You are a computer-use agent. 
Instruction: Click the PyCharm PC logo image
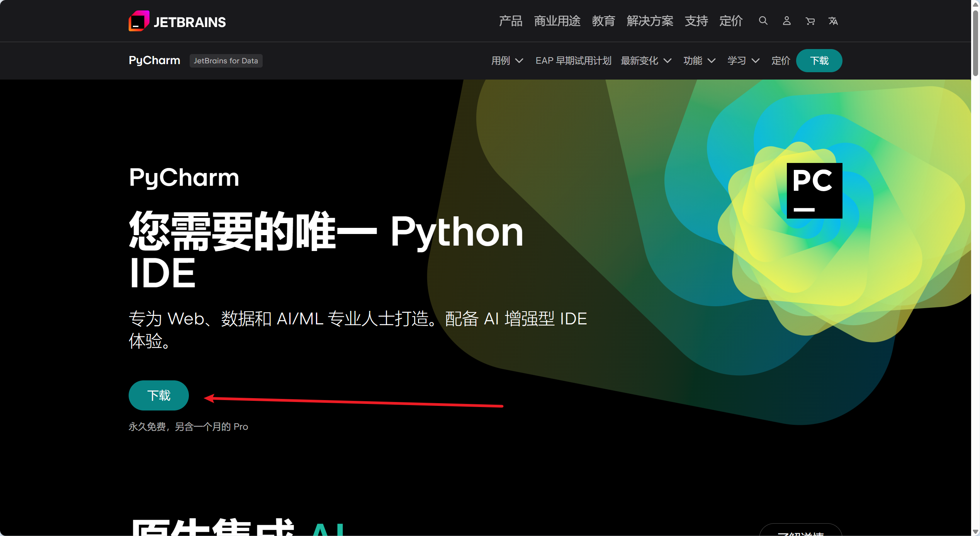[x=814, y=191]
